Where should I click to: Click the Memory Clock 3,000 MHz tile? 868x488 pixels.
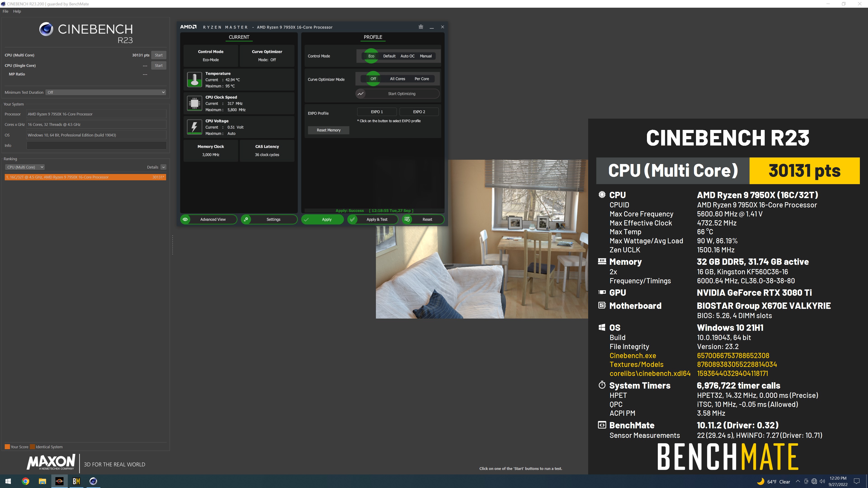click(211, 150)
